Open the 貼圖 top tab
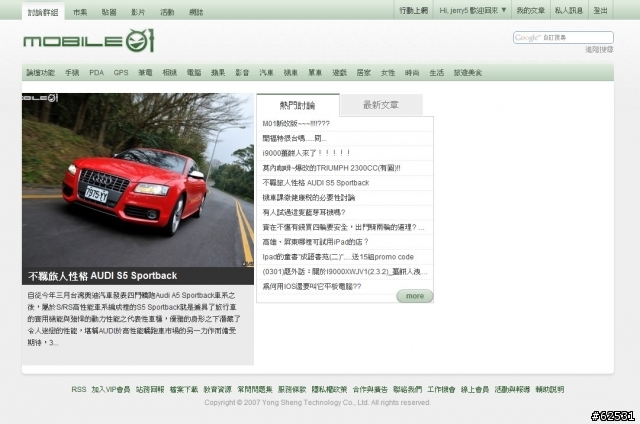The width and height of the screenshot is (640, 424). (x=109, y=12)
